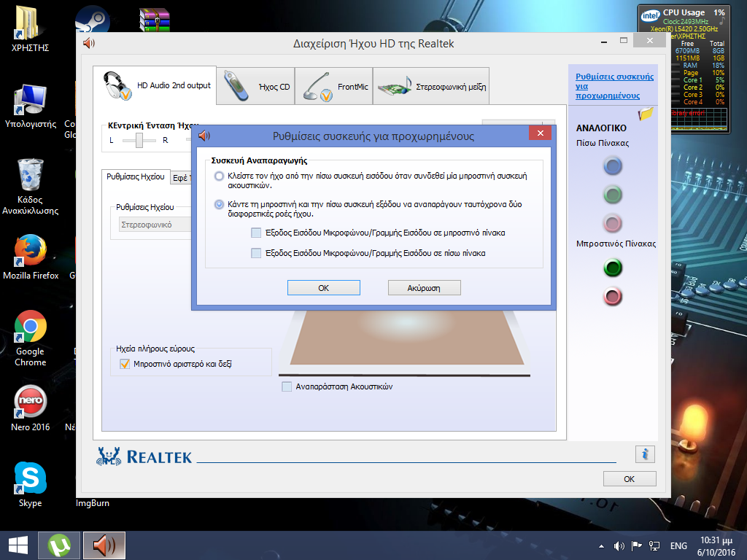Click the blue rear panel jack
This screenshot has height=560, width=747.
[613, 166]
